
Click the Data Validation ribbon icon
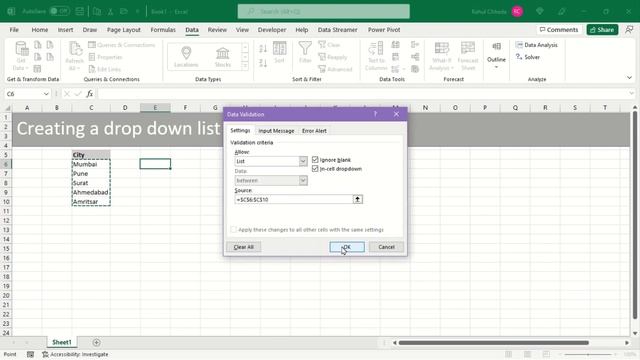(x=396, y=69)
